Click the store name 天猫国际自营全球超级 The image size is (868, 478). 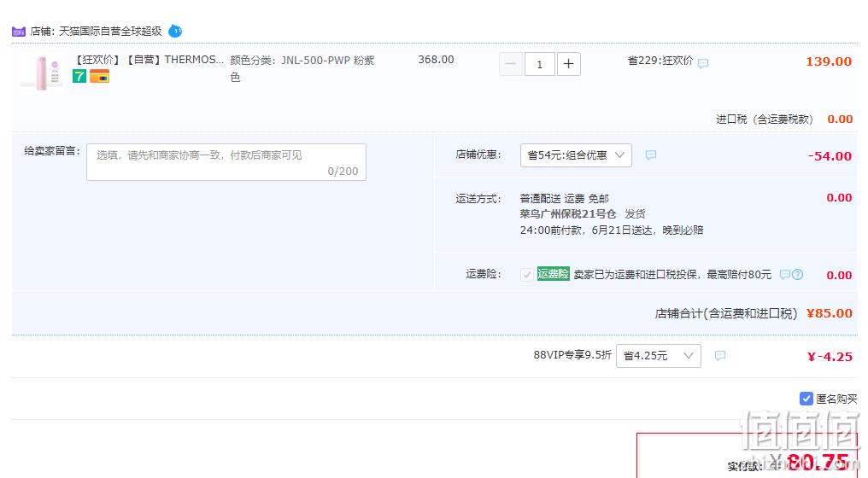click(110, 32)
